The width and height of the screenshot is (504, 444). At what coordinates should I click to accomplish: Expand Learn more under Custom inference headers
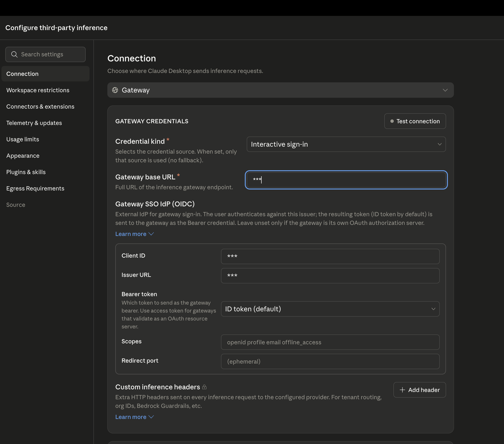134,417
